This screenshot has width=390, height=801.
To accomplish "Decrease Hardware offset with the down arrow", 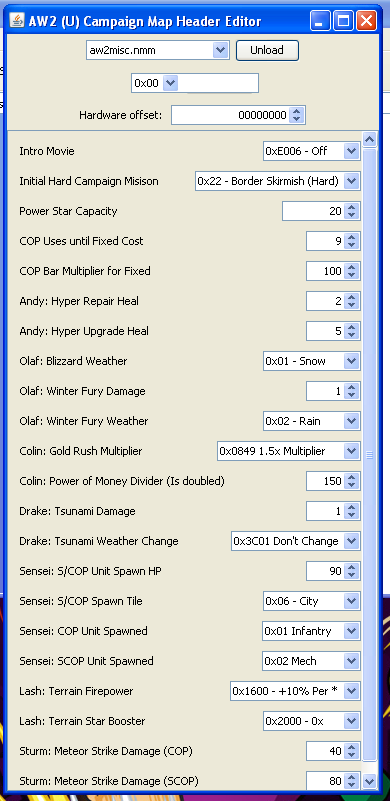I will (297, 120).
